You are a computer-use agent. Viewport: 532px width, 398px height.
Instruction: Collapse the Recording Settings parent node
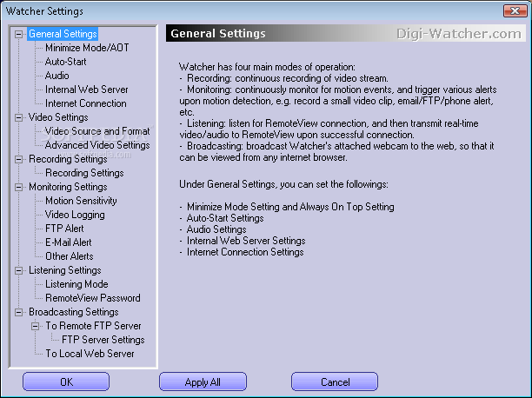click(x=19, y=160)
